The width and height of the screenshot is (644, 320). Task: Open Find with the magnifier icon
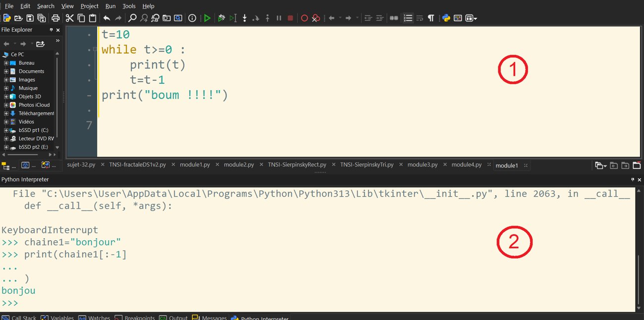coord(132,18)
